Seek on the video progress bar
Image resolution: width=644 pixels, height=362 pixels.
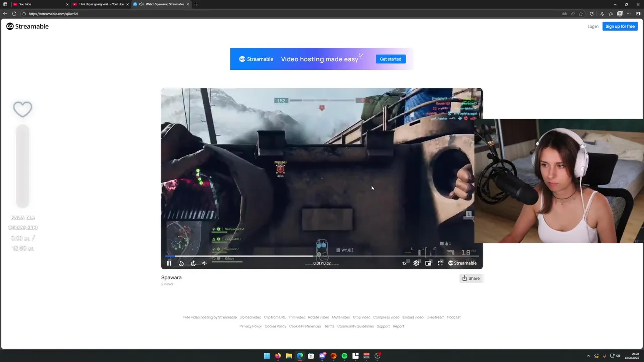(x=322, y=256)
